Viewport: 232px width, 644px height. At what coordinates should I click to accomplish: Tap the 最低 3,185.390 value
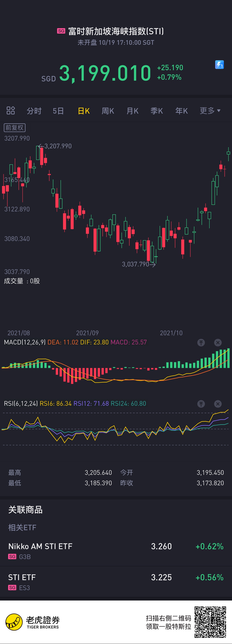pyautogui.click(x=98, y=483)
